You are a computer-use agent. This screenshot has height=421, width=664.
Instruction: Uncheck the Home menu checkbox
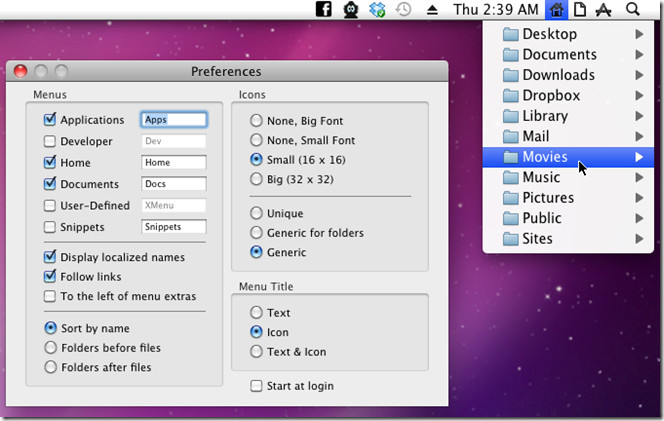coord(50,162)
